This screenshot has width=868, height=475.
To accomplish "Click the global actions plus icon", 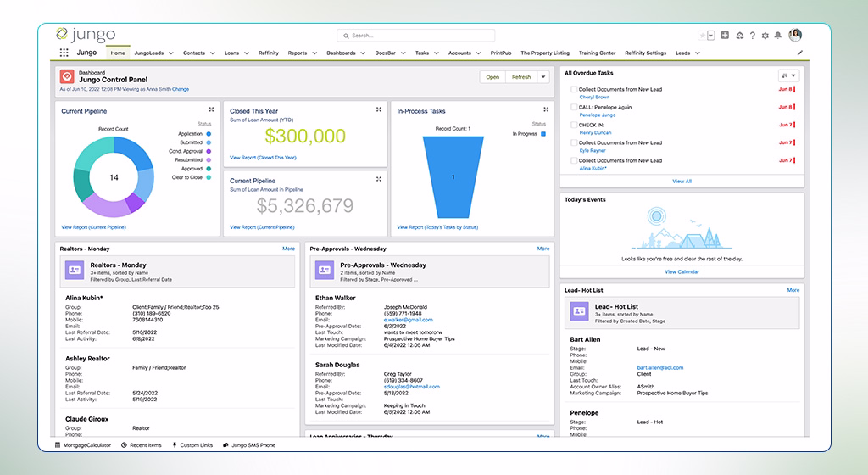I will pyautogui.click(x=726, y=36).
